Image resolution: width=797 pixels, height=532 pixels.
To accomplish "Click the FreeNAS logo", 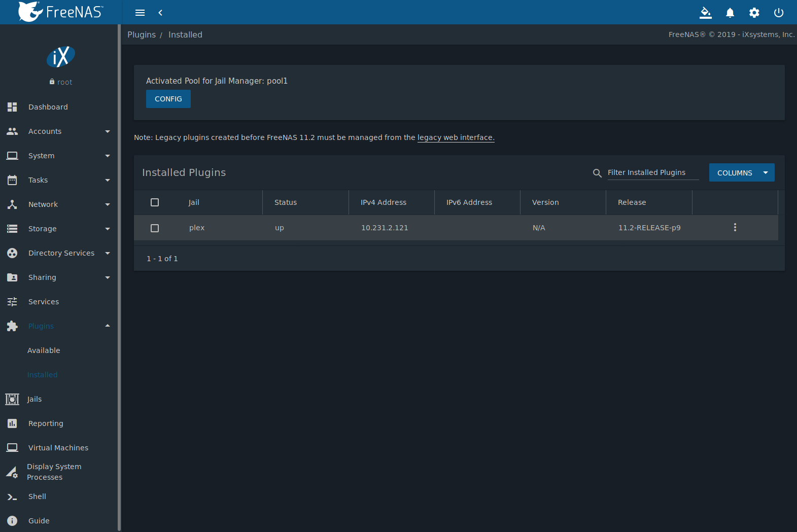I will (x=61, y=12).
